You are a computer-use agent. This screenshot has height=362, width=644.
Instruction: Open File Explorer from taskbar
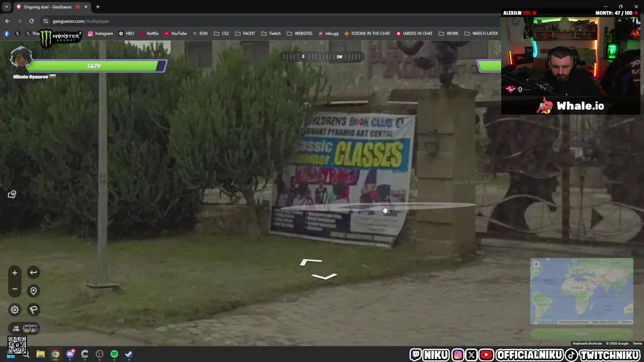pyautogui.click(x=40, y=354)
